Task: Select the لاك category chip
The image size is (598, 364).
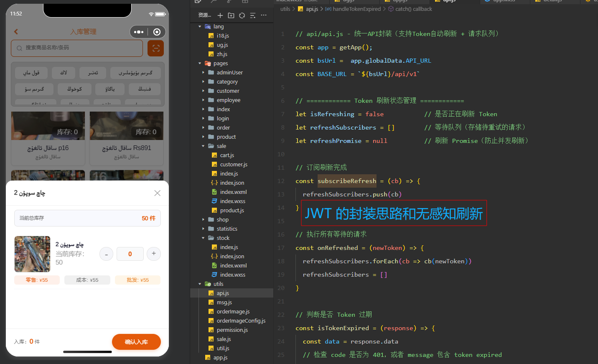Action: (64, 73)
